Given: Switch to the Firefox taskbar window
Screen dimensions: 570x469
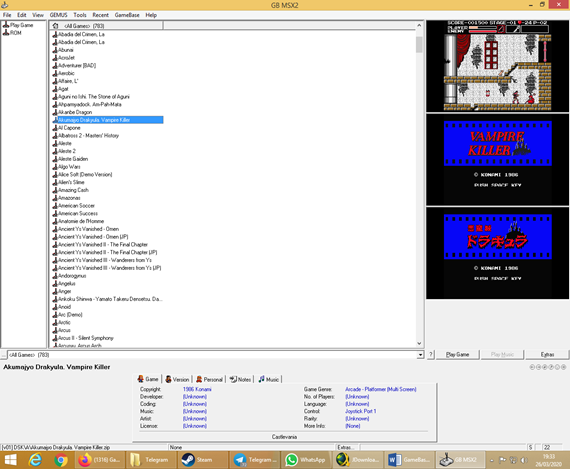Looking at the screenshot, I should coord(100,460).
